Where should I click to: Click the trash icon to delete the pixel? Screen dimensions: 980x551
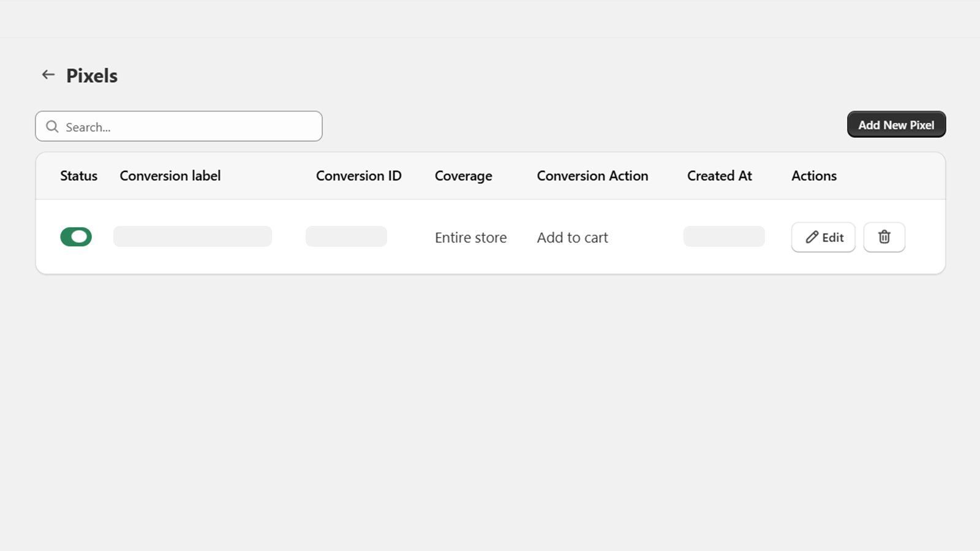(884, 237)
